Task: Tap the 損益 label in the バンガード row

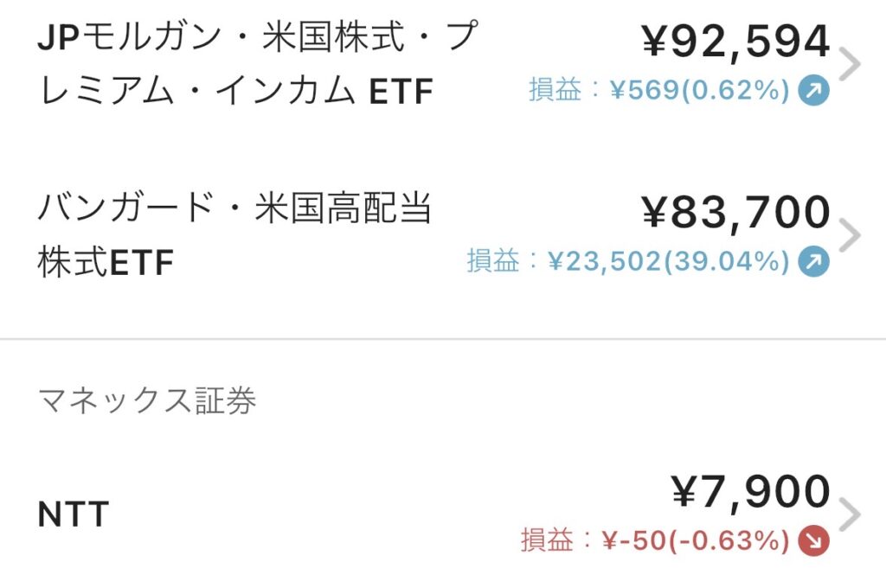Action: 492,261
